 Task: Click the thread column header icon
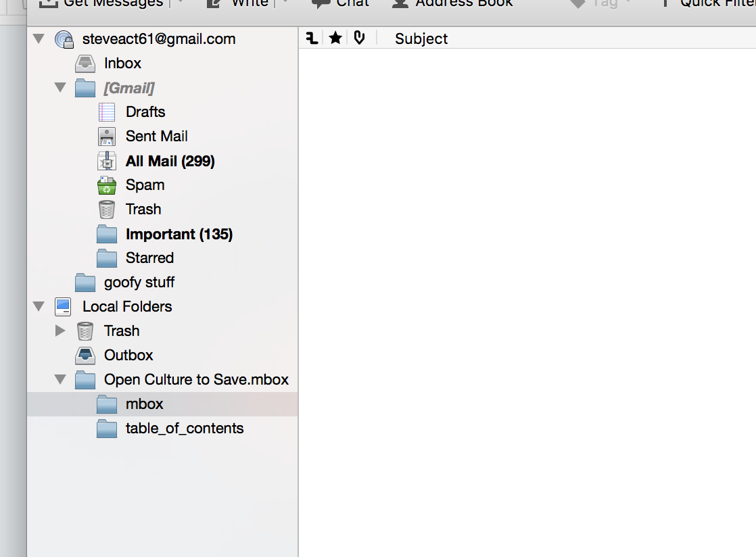[x=312, y=39]
